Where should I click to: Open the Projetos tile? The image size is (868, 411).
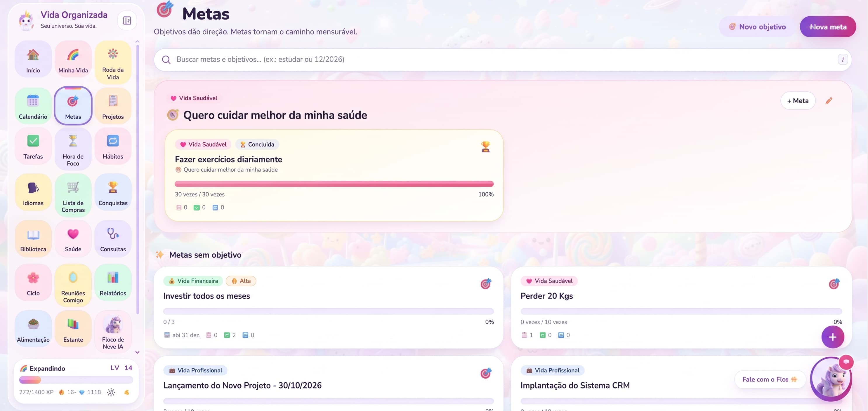[x=113, y=106]
